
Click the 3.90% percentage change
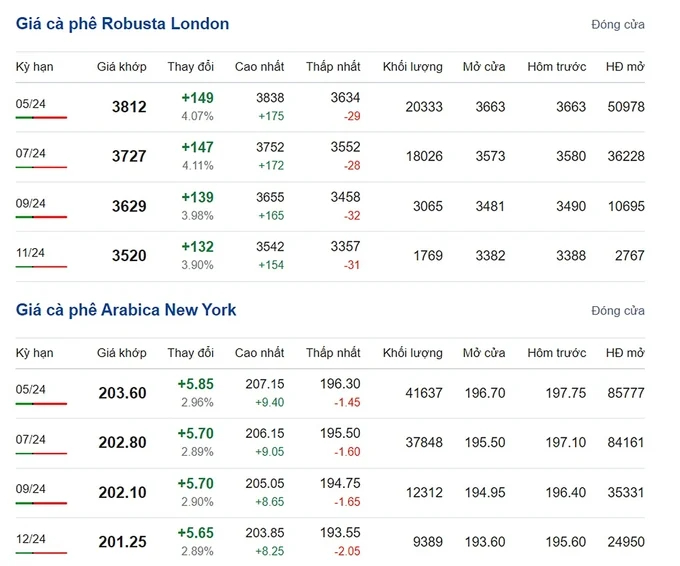197,265
